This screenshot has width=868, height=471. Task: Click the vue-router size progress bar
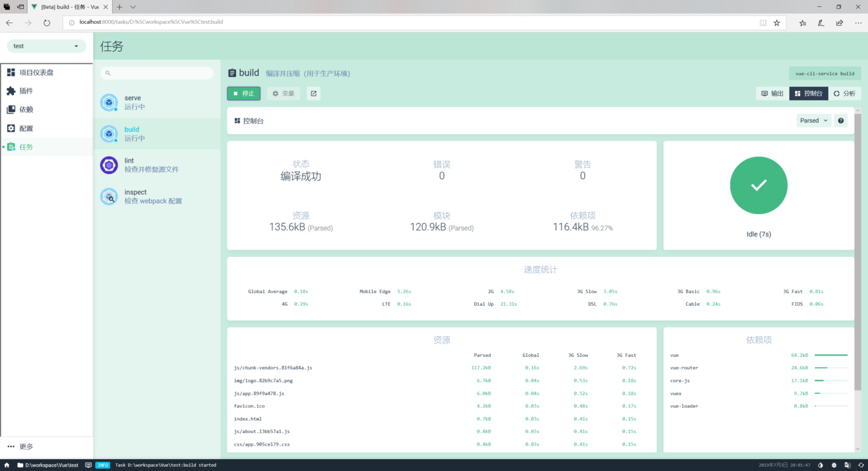click(831, 367)
